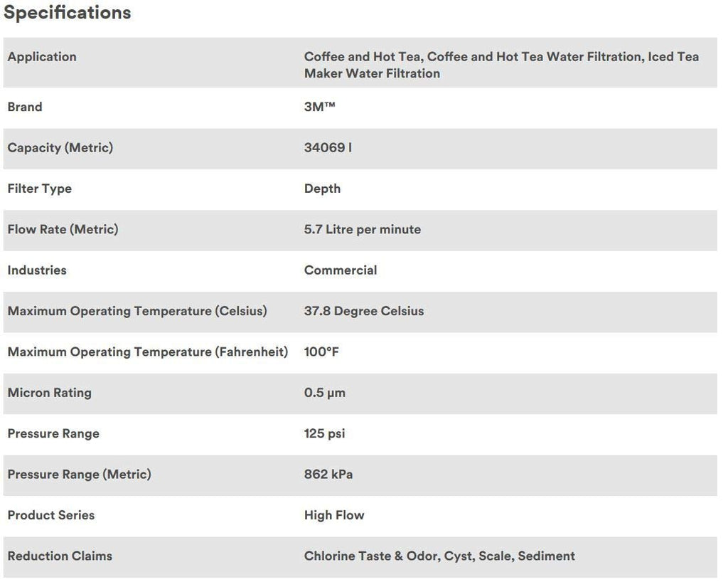The width and height of the screenshot is (728, 587).
Task: Click the 0.5 µm micron rating value
Action: click(x=324, y=393)
